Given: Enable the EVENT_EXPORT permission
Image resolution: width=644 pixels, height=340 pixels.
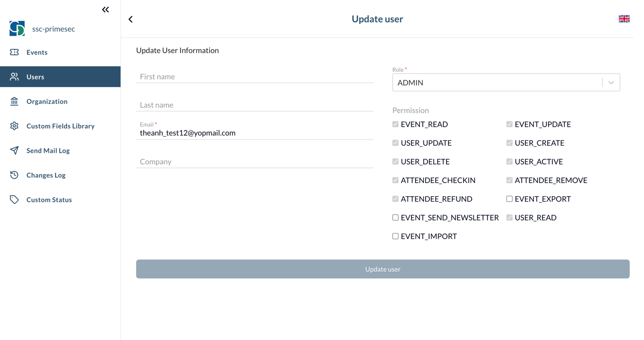Looking at the screenshot, I should (509, 199).
